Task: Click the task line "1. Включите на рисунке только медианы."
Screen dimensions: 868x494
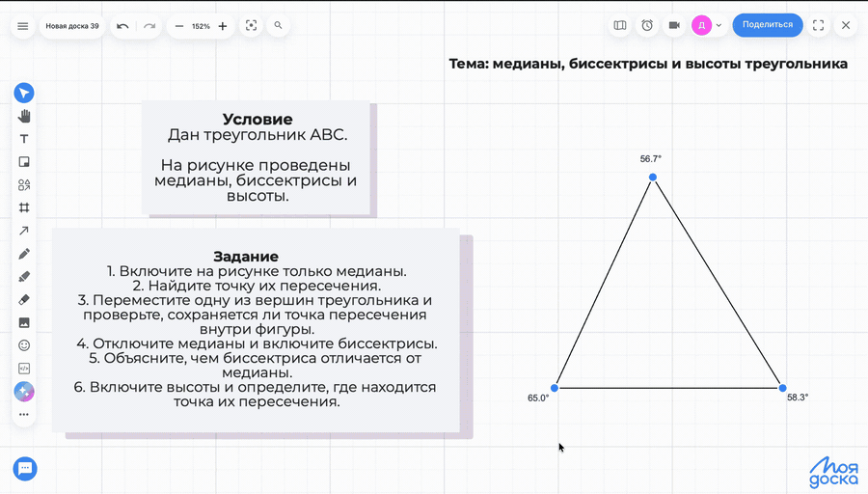Action: 257,271
